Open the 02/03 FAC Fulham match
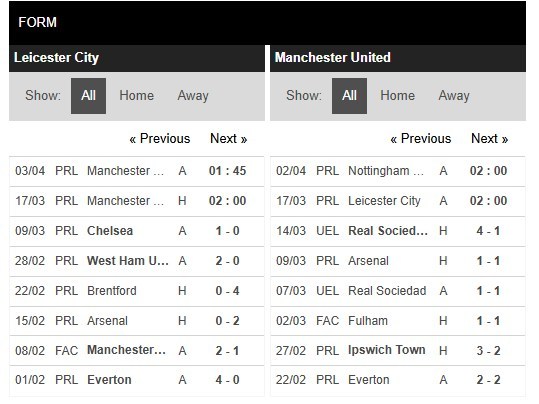Screen dimensions: 539x404 (x=398, y=321)
